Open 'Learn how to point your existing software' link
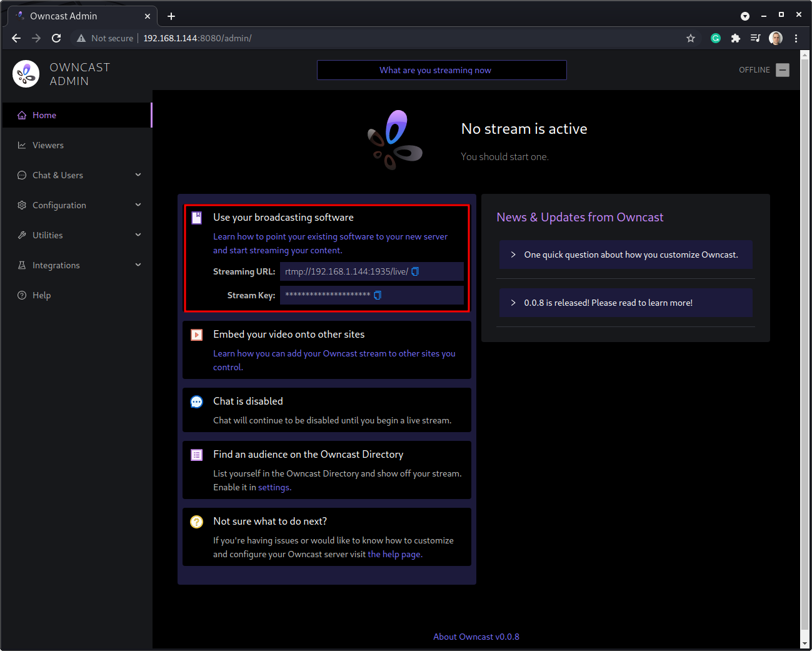The height and width of the screenshot is (651, 812). [330, 243]
